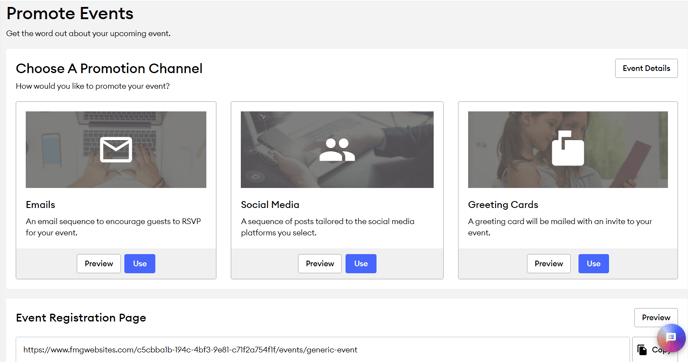Click the Social Media card title
This screenshot has width=688, height=362.
[x=270, y=205]
